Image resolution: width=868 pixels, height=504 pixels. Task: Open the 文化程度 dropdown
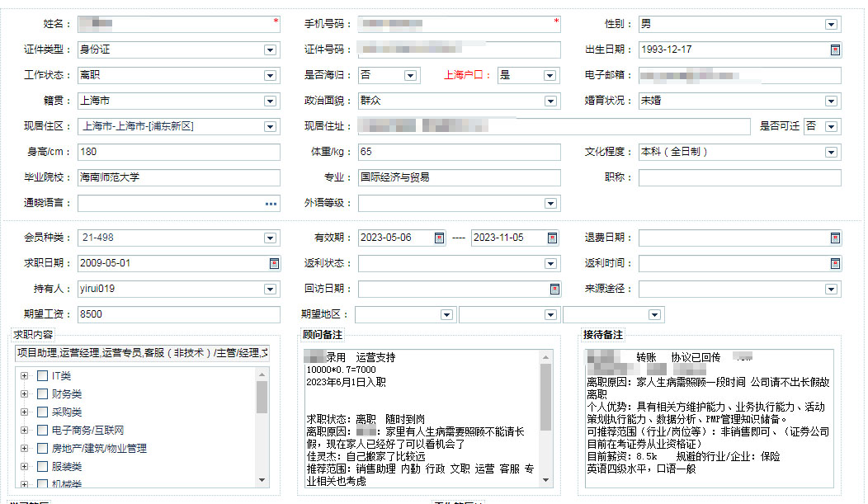[831, 152]
